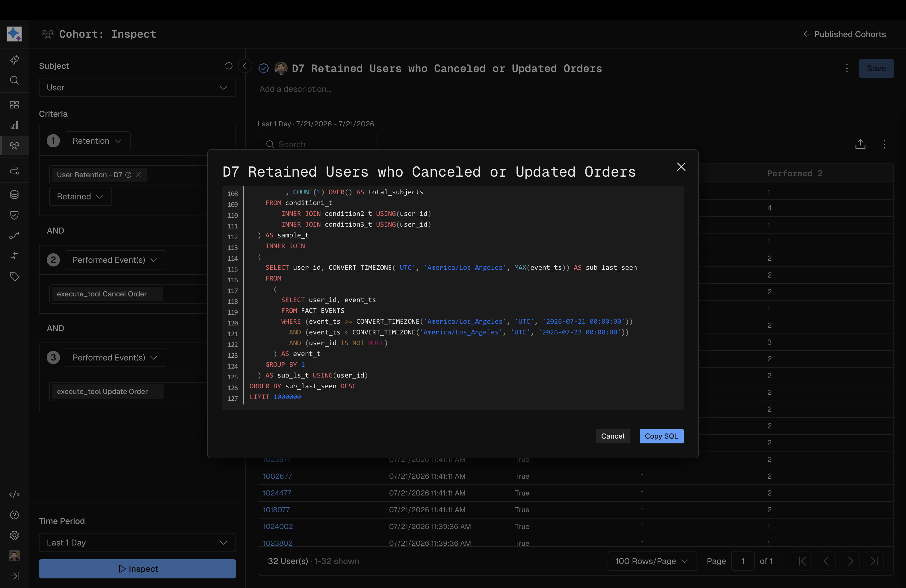Click Add a description field
This screenshot has width=906, height=588.
[x=295, y=89]
